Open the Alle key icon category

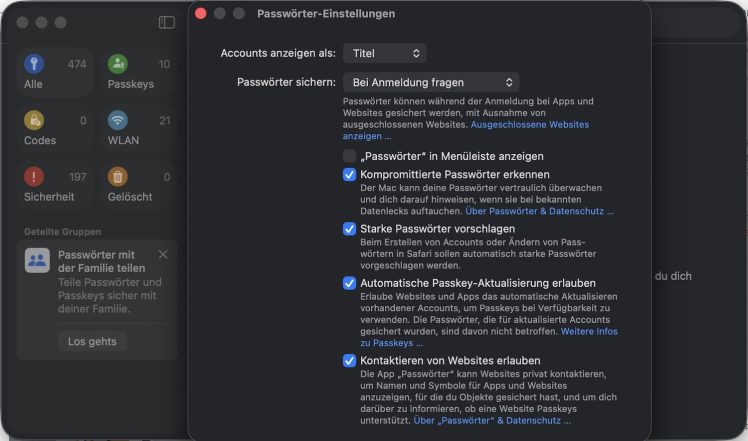coord(34,64)
